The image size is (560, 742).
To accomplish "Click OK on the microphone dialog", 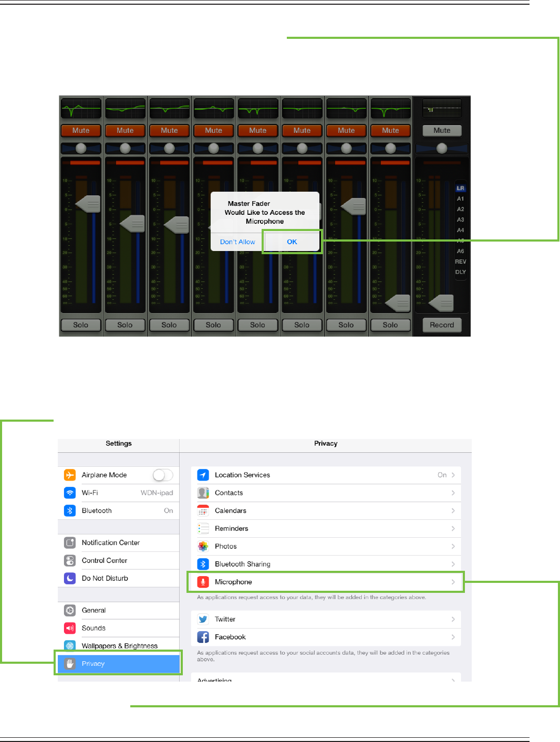I will tap(292, 242).
